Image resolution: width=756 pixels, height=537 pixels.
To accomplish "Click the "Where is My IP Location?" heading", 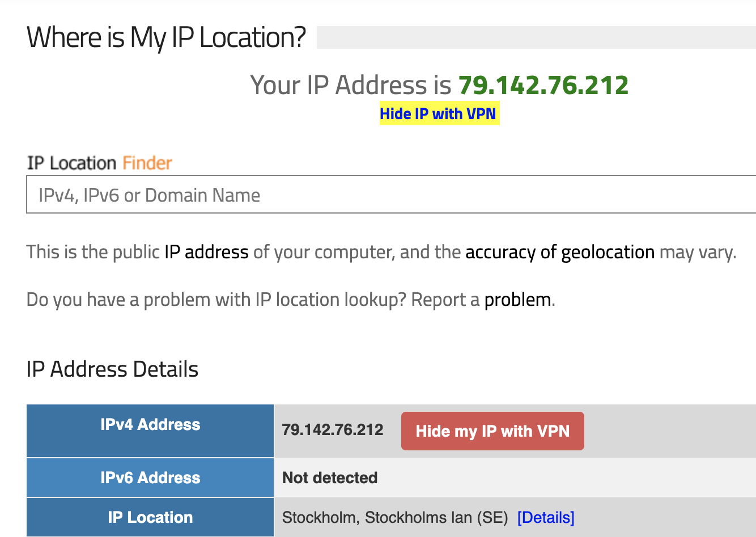I will tap(166, 37).
